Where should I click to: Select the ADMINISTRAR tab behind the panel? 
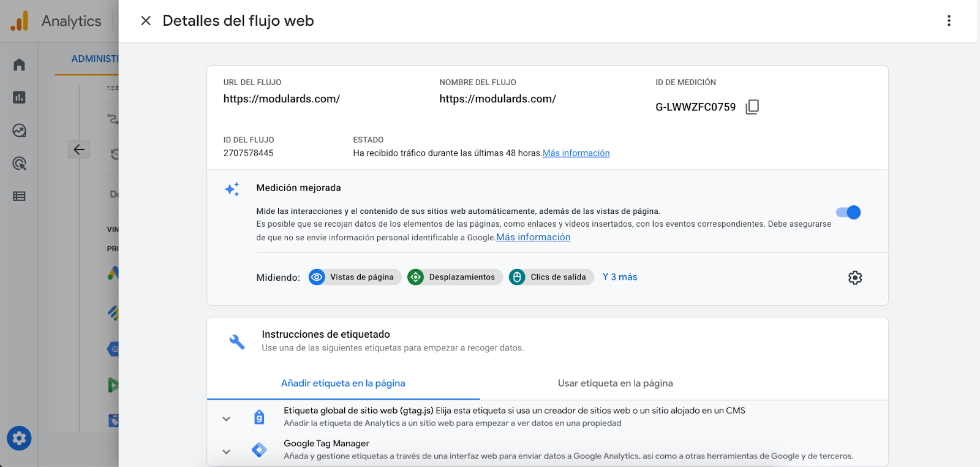point(94,59)
